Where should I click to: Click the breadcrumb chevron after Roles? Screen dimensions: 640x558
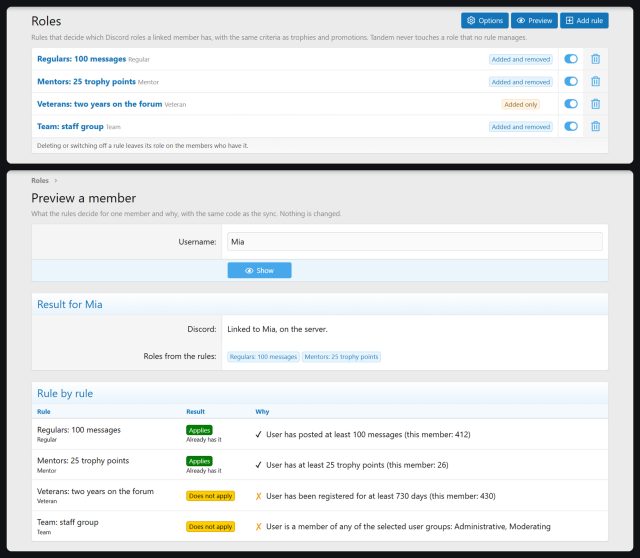56,180
